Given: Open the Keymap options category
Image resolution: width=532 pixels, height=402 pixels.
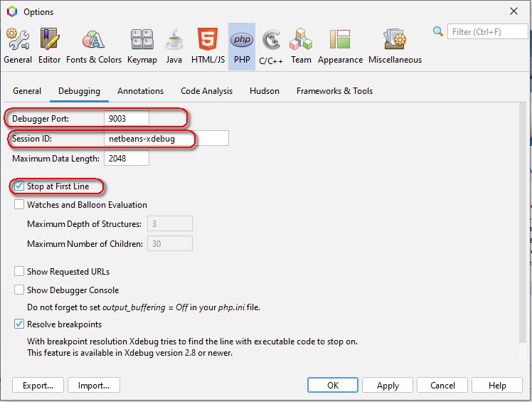Looking at the screenshot, I should (142, 46).
